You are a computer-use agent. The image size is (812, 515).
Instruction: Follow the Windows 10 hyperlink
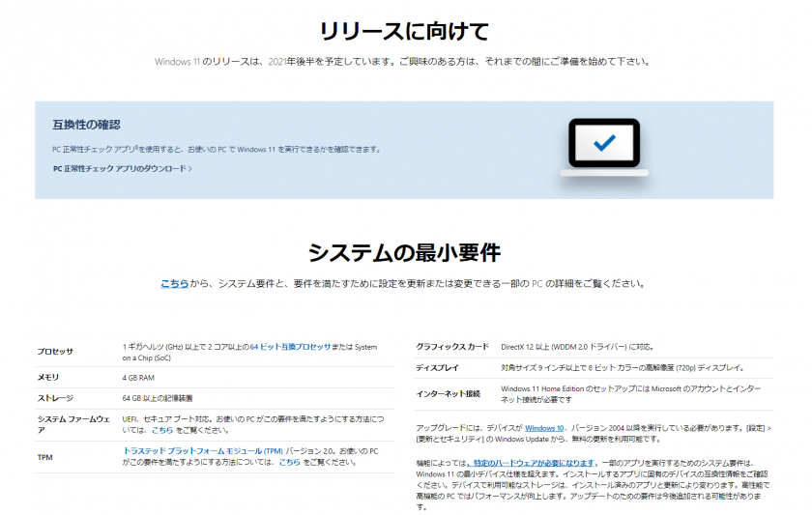(x=544, y=428)
